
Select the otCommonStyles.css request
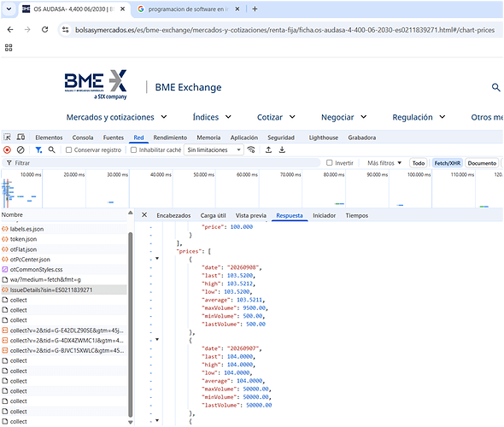coord(64,270)
